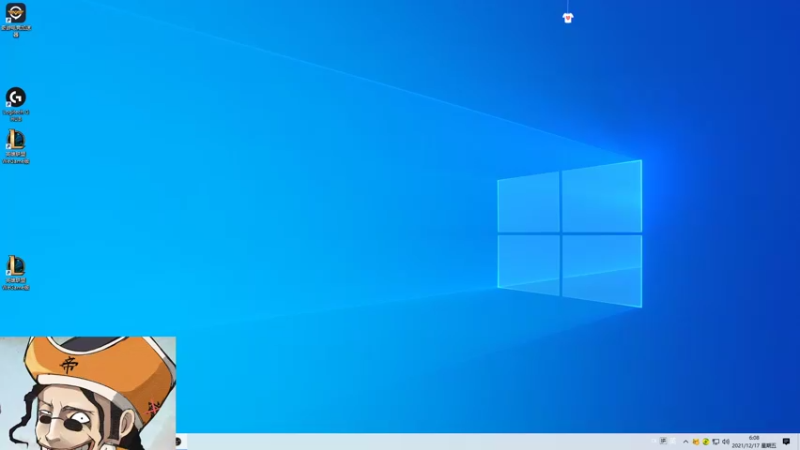Screen dimensions: 800x450
Task: Click the cartoon character overlay thumbnail
Action: pyautogui.click(x=88, y=393)
